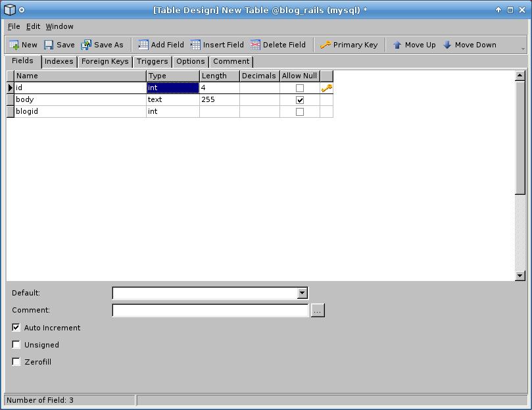Click the highlighted 'int' type cell of id
Screen dimensions: 532x410
173,88
